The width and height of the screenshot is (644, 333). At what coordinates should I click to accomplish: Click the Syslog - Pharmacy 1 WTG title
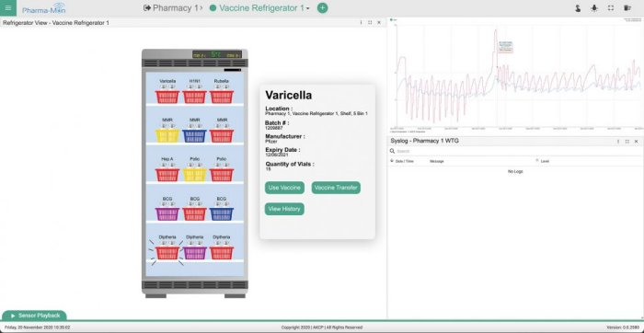coord(425,142)
